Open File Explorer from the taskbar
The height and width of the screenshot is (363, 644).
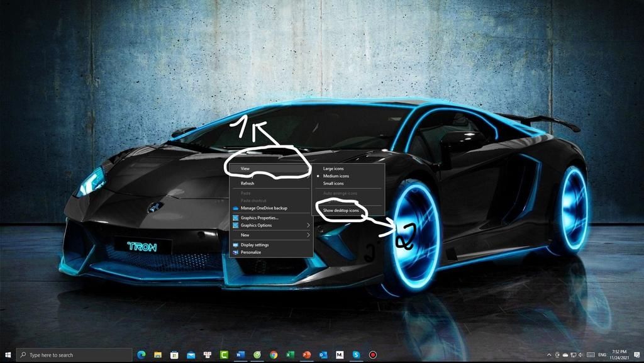pos(158,355)
